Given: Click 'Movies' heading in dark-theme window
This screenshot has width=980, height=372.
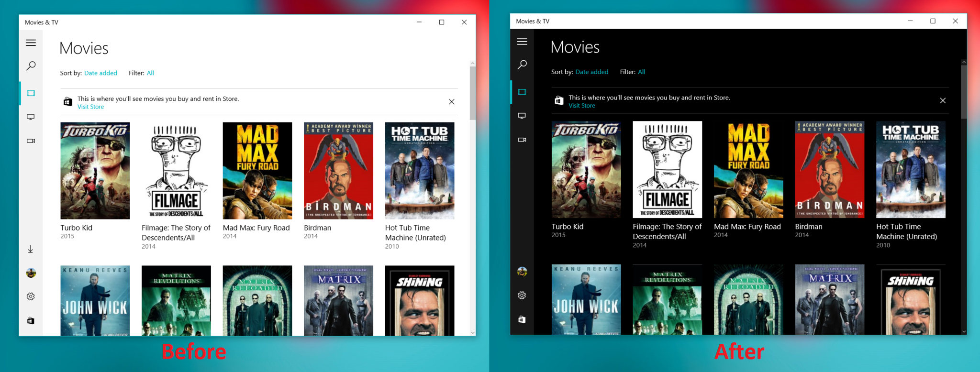Looking at the screenshot, I should [575, 47].
